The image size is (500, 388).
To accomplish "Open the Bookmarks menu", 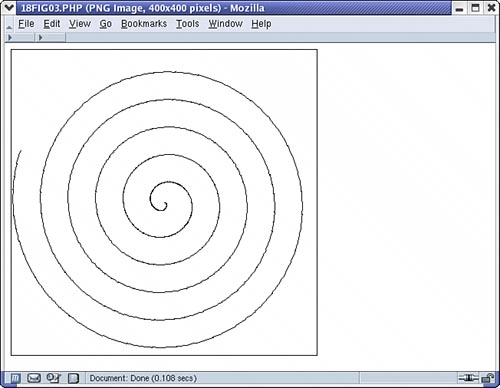I will 144,24.
